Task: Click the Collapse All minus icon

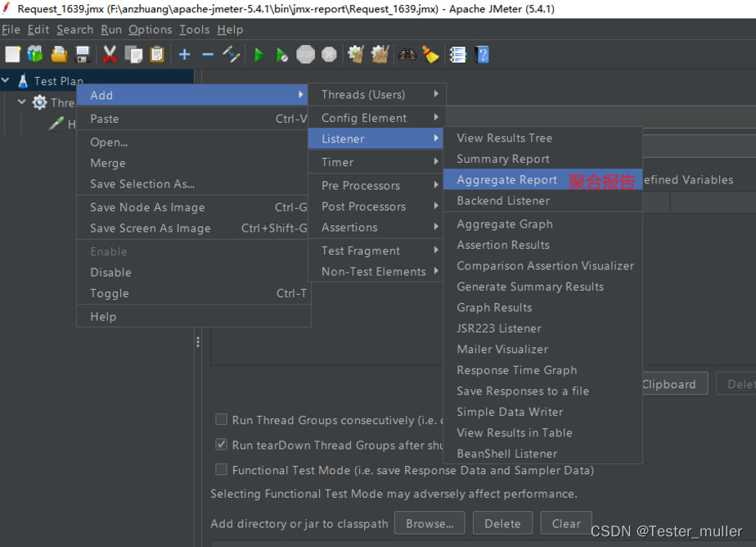Action: pos(208,55)
